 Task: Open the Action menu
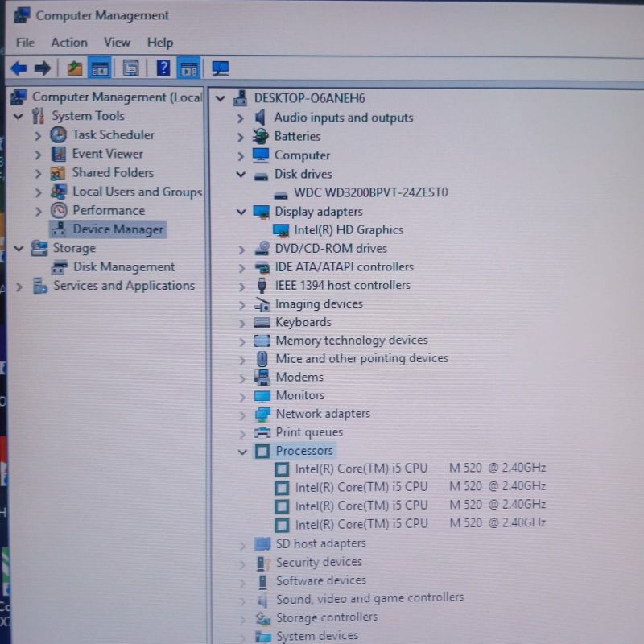[68, 42]
